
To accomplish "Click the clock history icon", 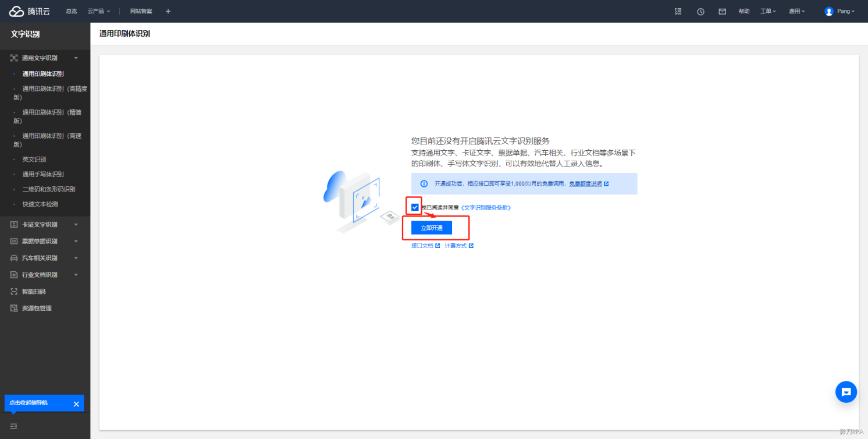I will [x=700, y=11].
